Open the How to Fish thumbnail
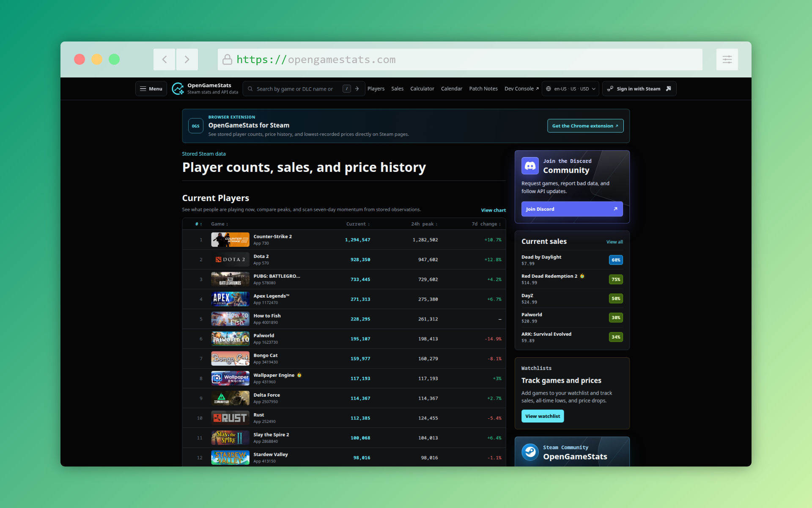The height and width of the screenshot is (508, 812). pos(230,319)
